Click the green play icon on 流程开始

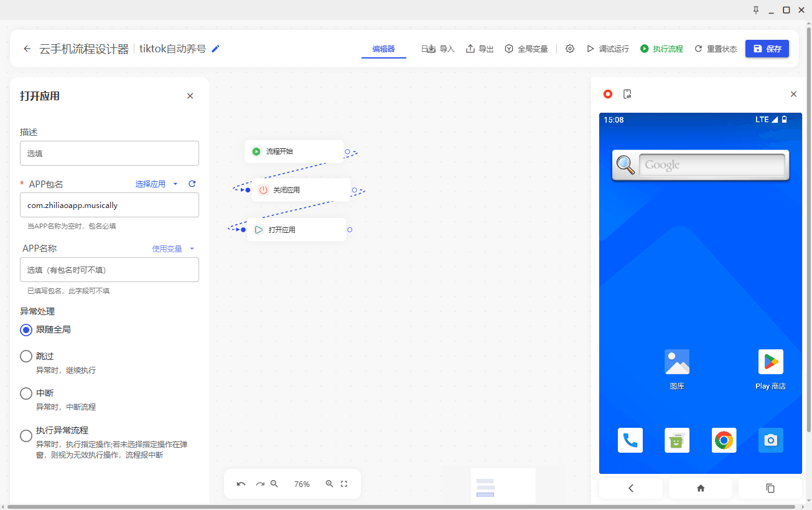pyautogui.click(x=256, y=151)
